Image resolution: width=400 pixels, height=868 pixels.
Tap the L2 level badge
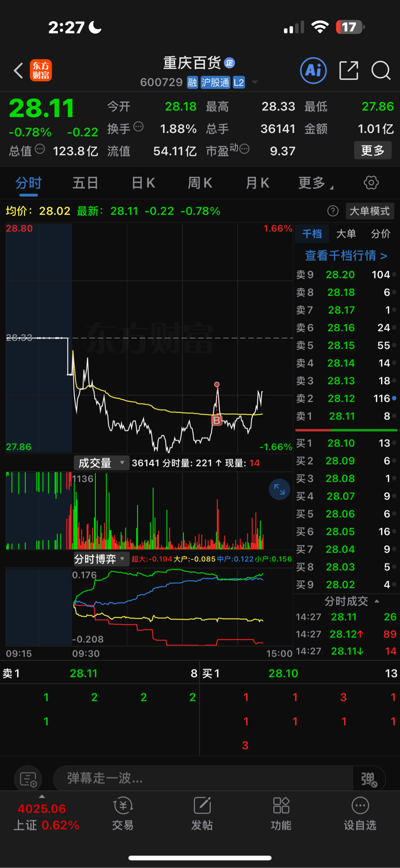pyautogui.click(x=239, y=82)
